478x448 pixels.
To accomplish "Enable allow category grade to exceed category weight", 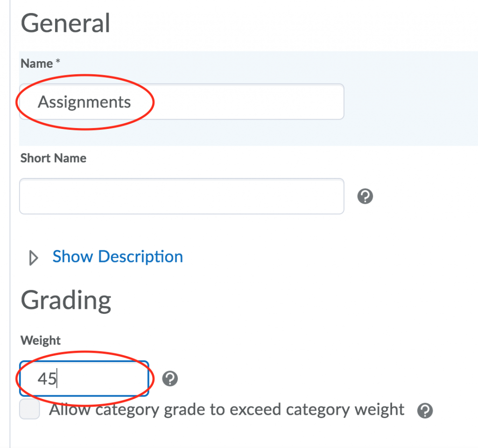I will (x=29, y=409).
